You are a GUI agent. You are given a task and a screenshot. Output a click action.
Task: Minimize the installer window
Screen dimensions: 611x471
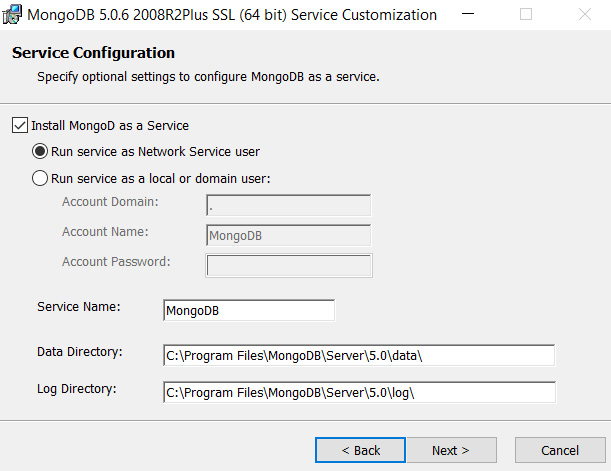pos(468,14)
